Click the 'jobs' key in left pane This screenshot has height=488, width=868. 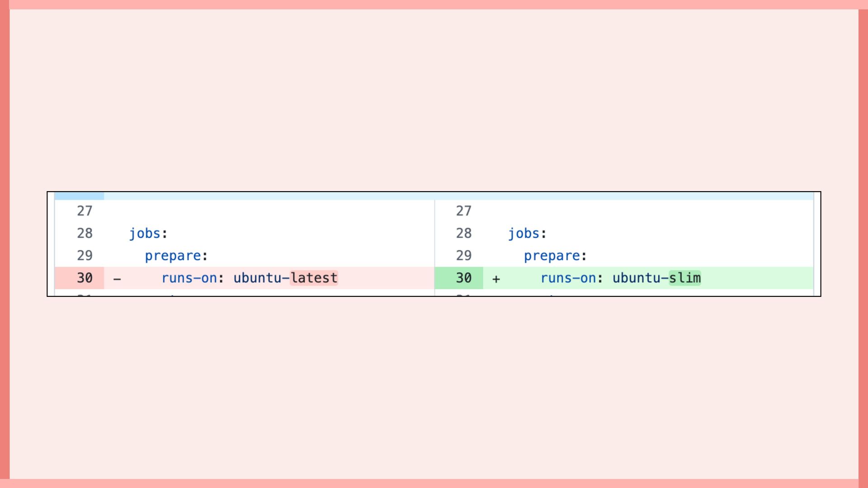pos(145,234)
